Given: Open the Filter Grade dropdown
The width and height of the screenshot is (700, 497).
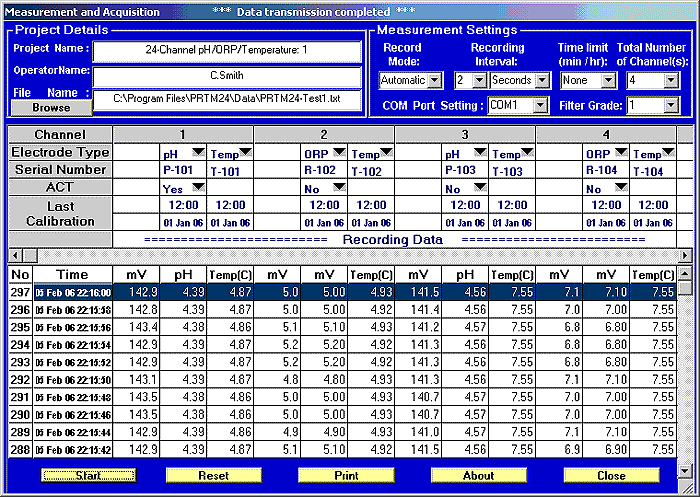Looking at the screenshot, I should pyautogui.click(x=671, y=106).
